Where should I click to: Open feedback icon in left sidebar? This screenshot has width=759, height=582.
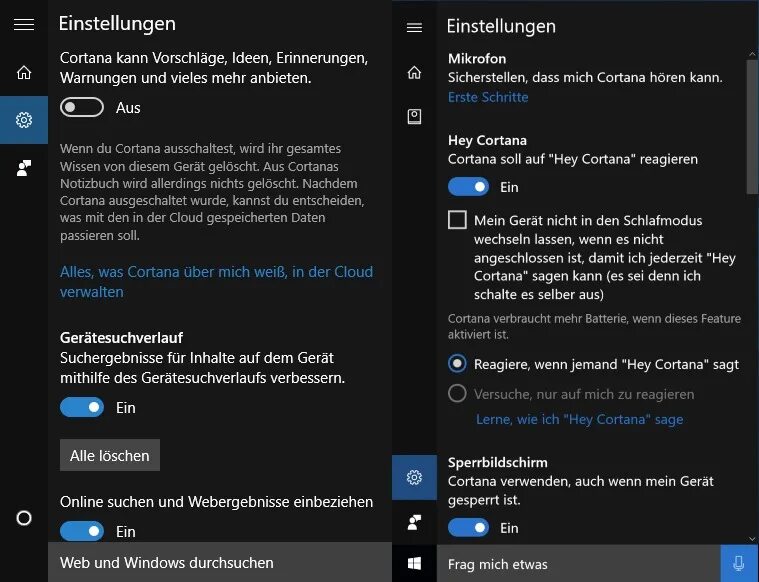click(24, 168)
